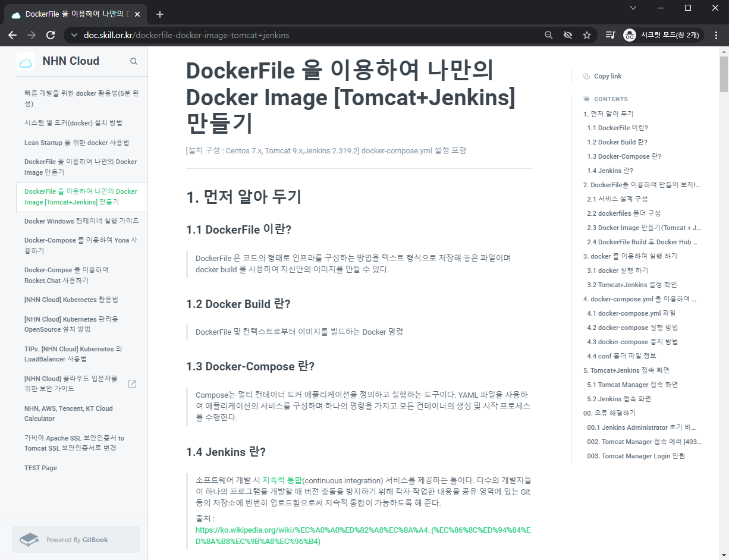Open '시스템 별 도커(docker) 설치 방법' sidebar page
The image size is (729, 560).
point(82,123)
